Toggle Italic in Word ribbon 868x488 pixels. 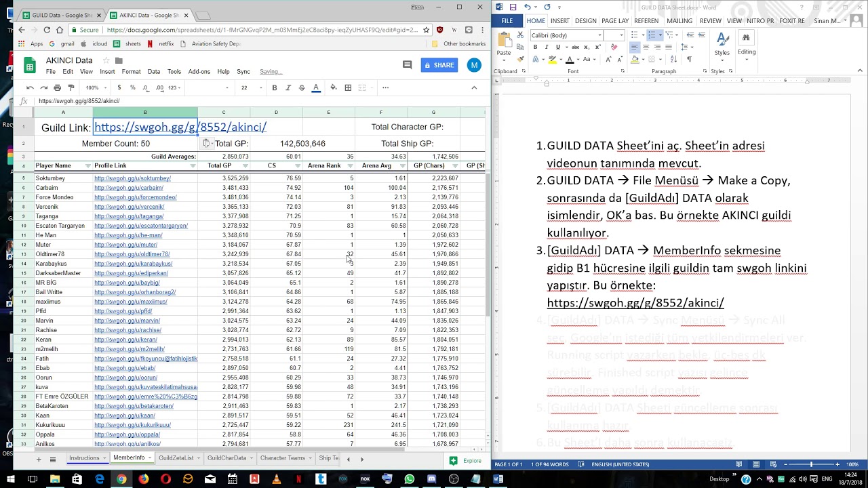coord(547,47)
